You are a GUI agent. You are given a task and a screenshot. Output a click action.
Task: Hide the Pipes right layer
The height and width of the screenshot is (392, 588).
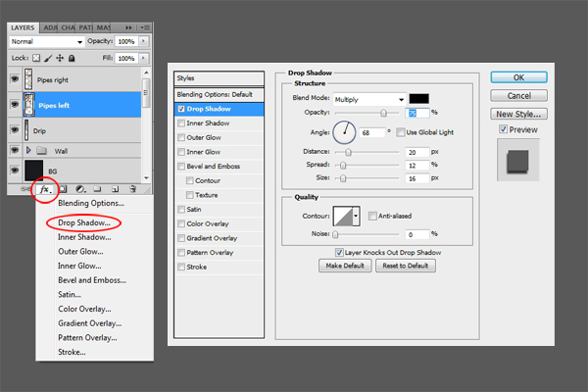[x=15, y=78]
